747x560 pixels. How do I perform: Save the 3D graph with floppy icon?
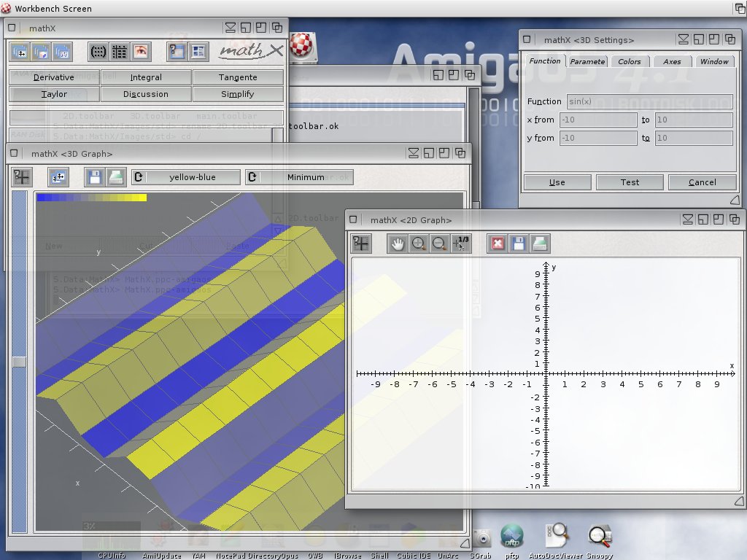coord(95,177)
